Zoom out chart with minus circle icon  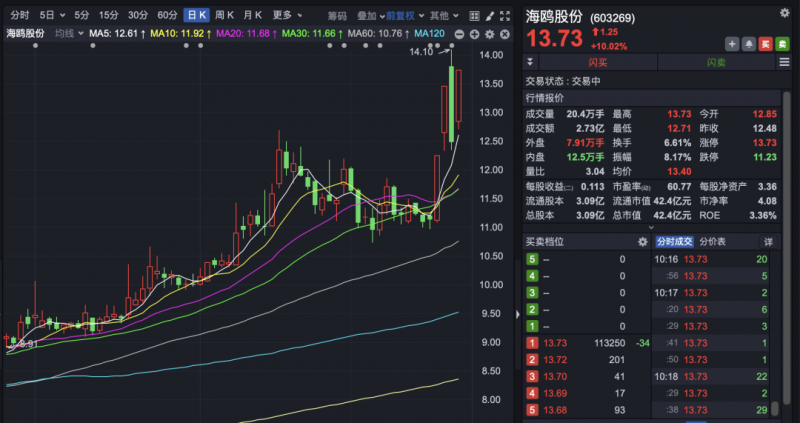point(459,34)
